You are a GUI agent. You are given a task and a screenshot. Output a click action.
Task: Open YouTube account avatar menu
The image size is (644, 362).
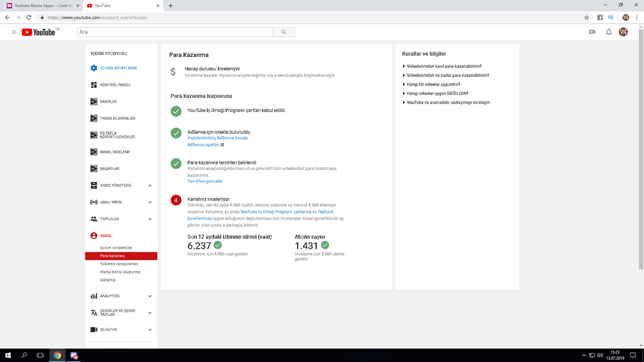(623, 32)
